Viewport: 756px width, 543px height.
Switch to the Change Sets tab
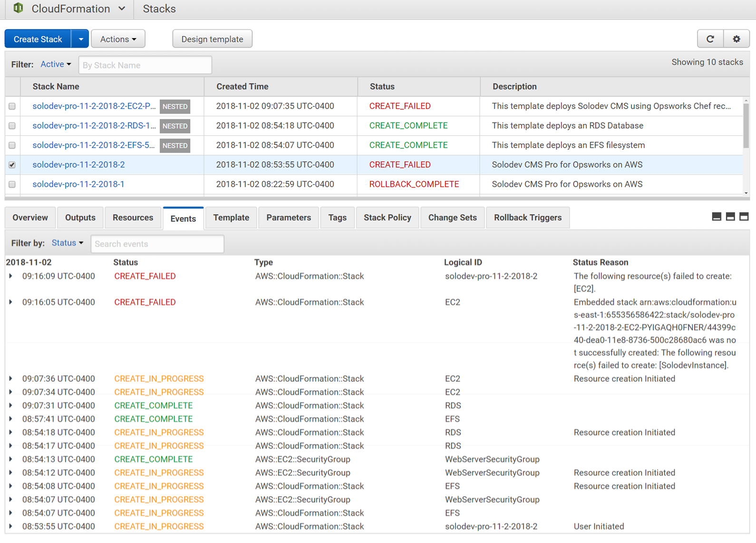click(452, 218)
